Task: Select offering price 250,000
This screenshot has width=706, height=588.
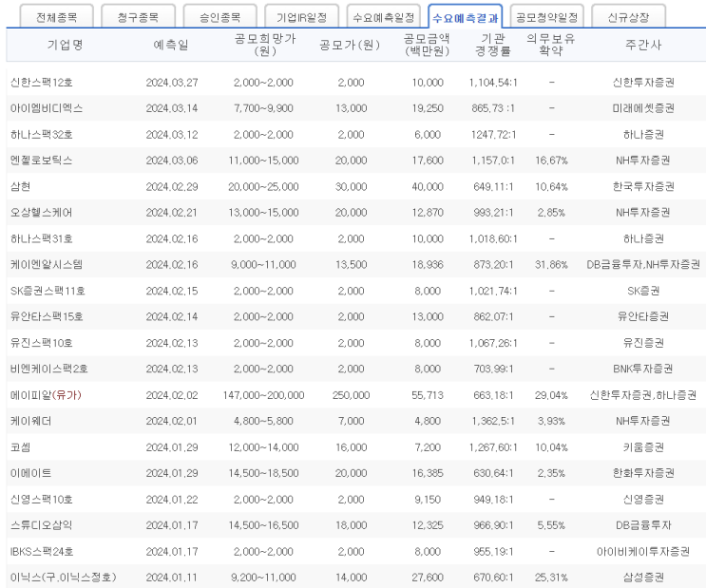Action: pyautogui.click(x=352, y=395)
